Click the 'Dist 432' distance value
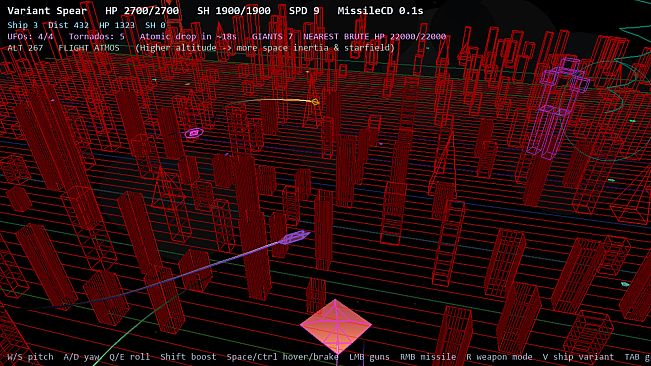 click(x=68, y=25)
